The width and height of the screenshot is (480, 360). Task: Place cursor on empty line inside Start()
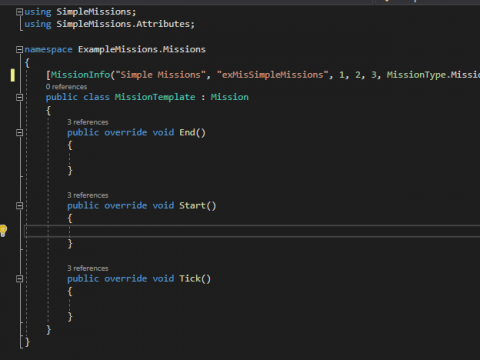point(252,231)
